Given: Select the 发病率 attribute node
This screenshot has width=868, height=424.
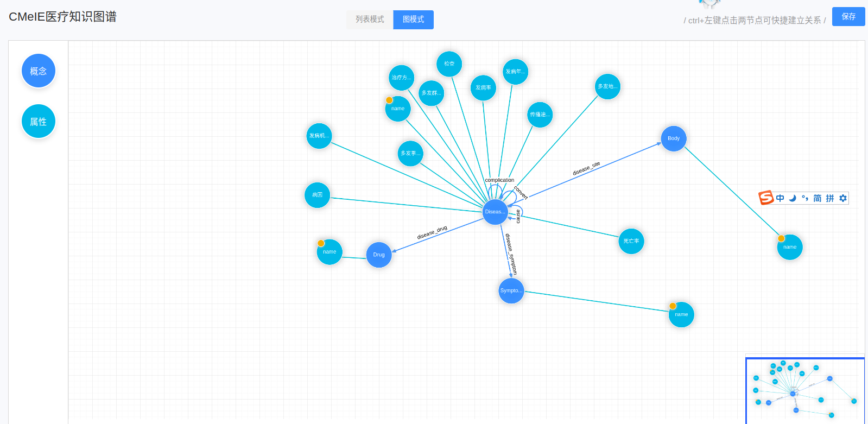Looking at the screenshot, I should click(483, 87).
